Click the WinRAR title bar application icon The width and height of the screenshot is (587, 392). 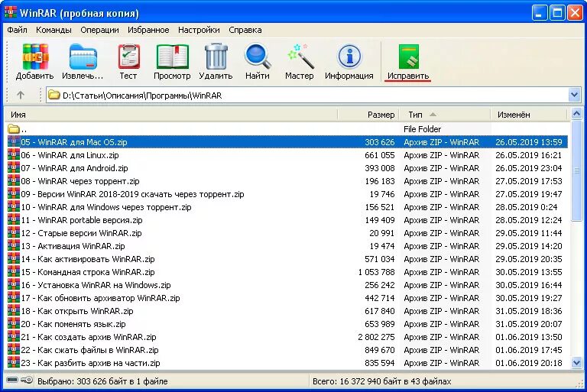11,11
